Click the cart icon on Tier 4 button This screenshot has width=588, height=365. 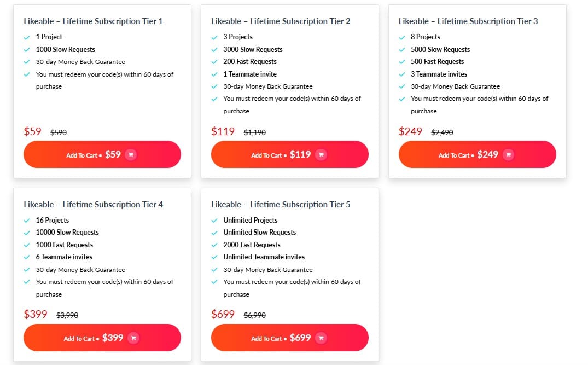tap(134, 338)
